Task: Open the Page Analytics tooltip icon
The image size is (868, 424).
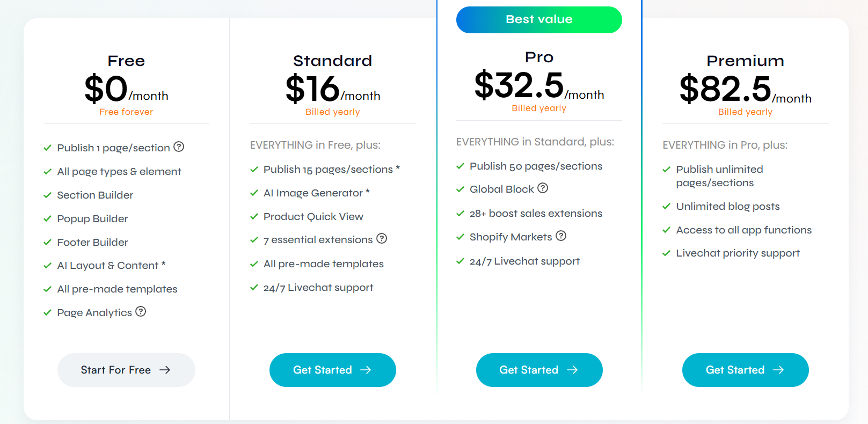Action: click(141, 311)
